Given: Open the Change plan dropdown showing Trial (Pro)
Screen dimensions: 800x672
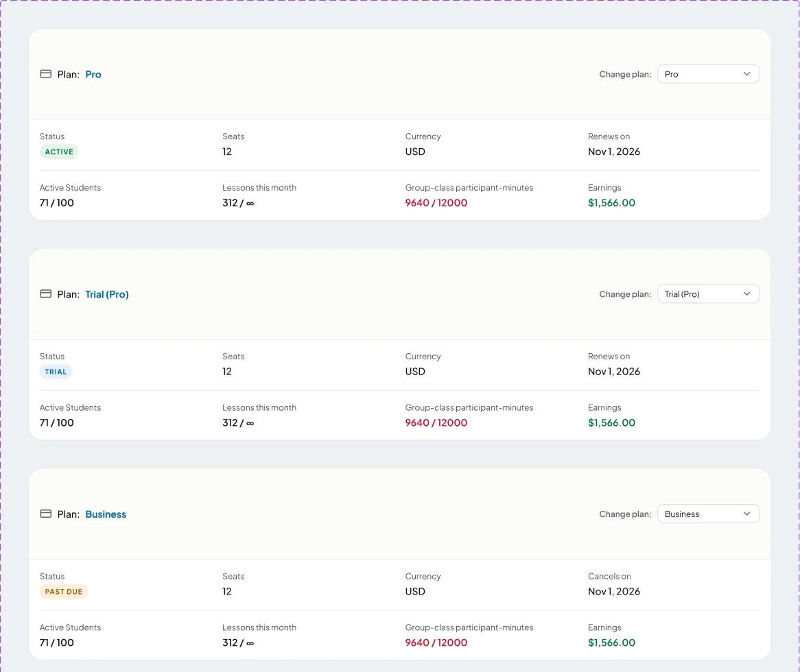Looking at the screenshot, I should 708,293.
